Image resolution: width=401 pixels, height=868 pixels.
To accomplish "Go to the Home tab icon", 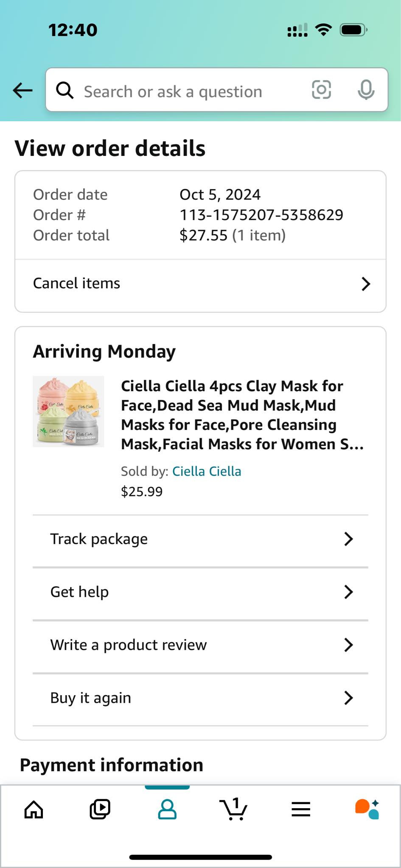I will (34, 810).
